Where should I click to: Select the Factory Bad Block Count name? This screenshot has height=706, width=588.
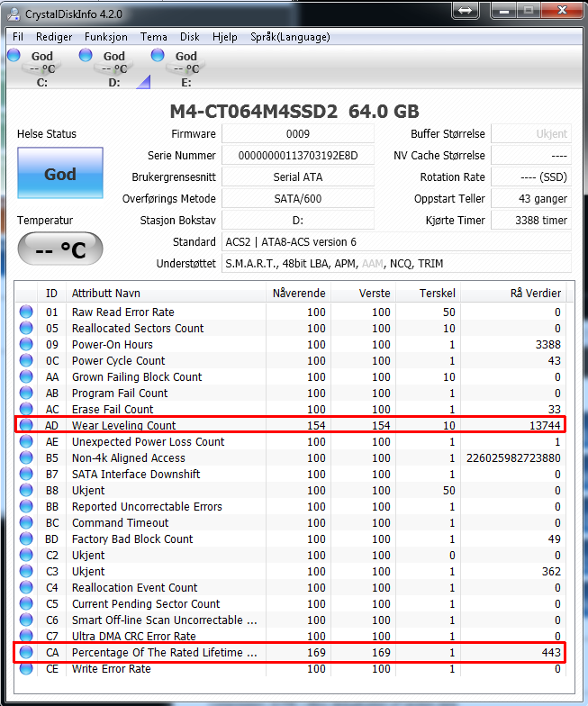click(x=132, y=539)
